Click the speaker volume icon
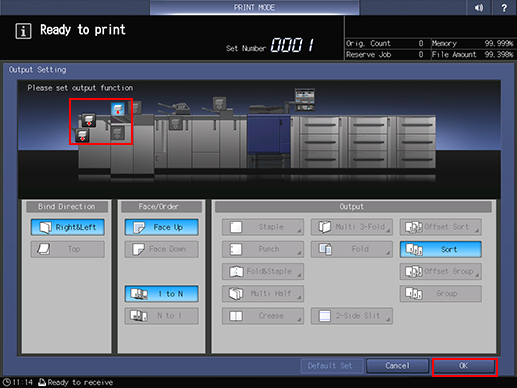The height and width of the screenshot is (388, 517). coord(479,7)
